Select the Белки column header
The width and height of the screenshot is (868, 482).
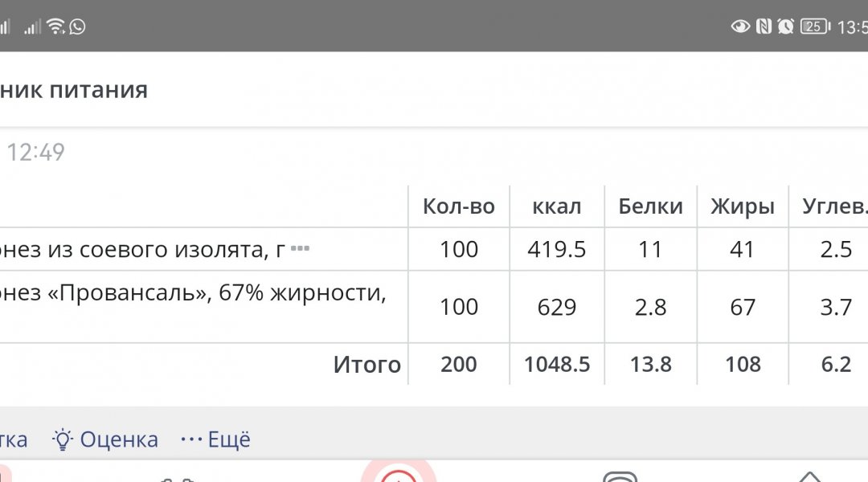pos(650,206)
